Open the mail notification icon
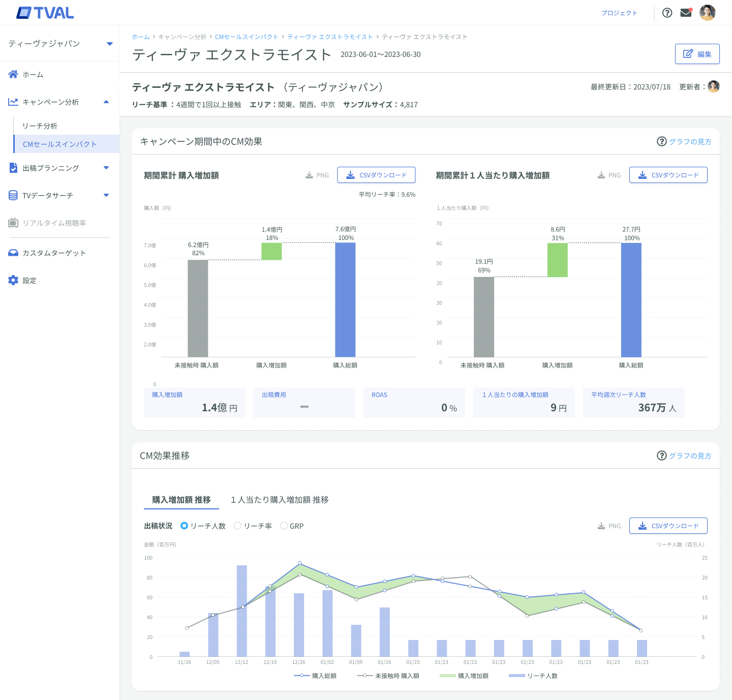This screenshot has height=700, width=732. coord(686,12)
